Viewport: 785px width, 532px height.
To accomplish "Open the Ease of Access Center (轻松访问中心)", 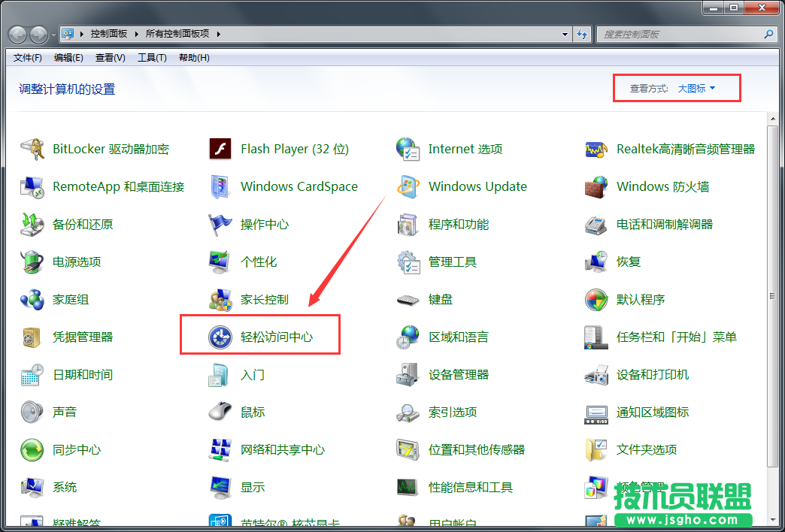I will click(276, 336).
